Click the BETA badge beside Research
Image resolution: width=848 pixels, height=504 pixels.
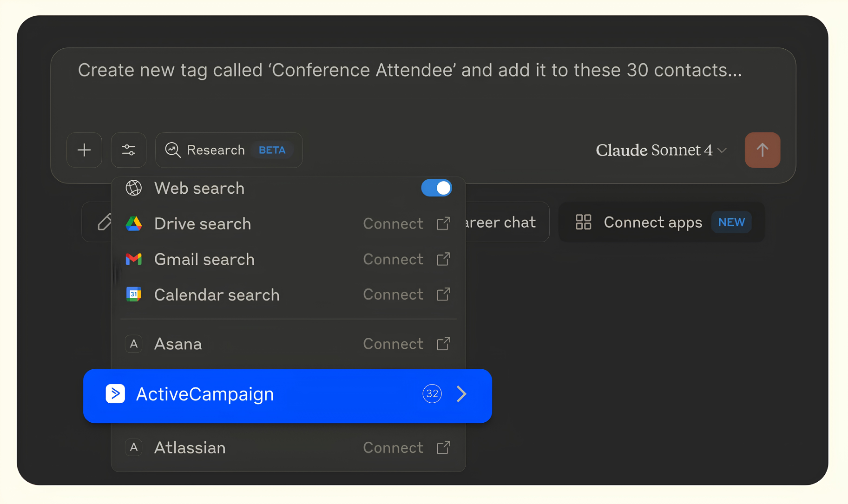pyautogui.click(x=272, y=150)
